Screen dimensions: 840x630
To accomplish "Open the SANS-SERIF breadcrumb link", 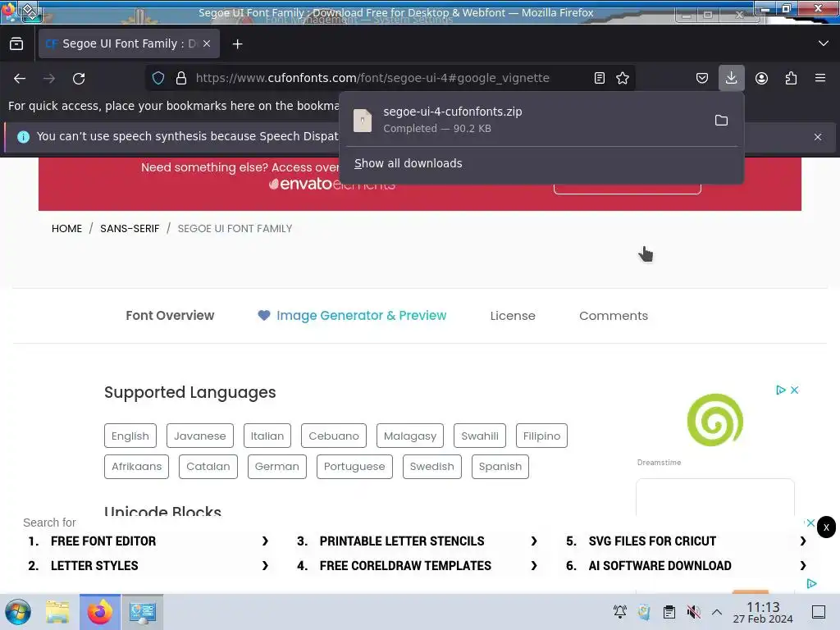I will pos(130,229).
